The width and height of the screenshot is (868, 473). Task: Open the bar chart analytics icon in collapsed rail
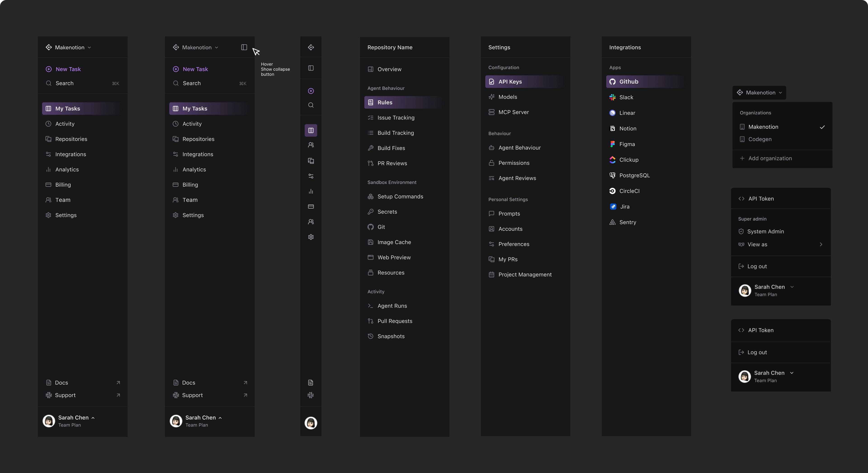pos(311,192)
